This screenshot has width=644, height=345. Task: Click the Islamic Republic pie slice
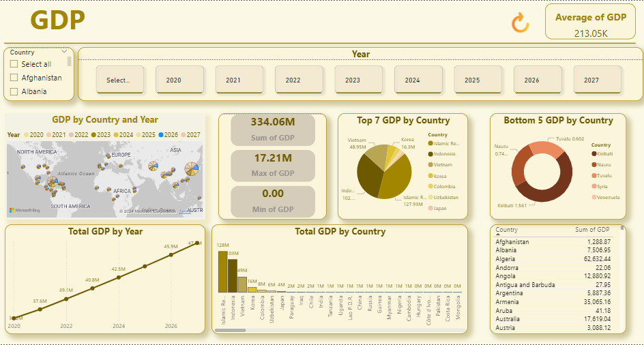point(396,179)
